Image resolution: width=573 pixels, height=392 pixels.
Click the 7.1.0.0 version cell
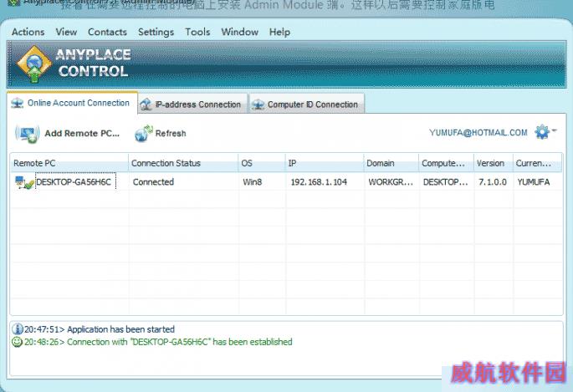point(493,181)
